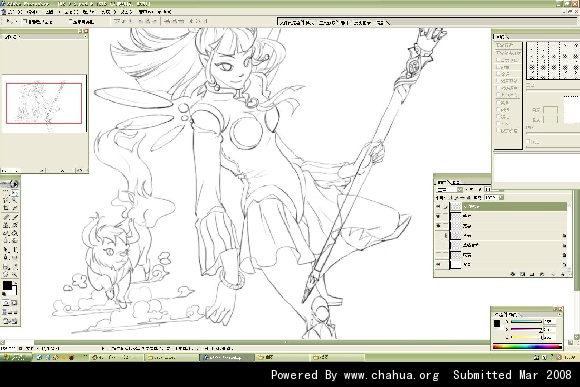Select the Eyedropper tool
The width and height of the screenshot is (580, 387).
[15, 267]
